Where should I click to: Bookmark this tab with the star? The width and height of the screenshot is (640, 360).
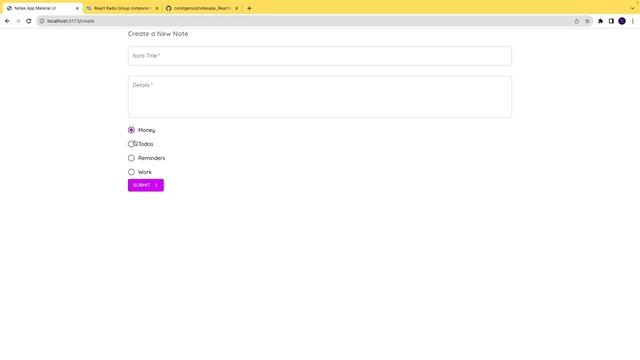[x=587, y=21]
